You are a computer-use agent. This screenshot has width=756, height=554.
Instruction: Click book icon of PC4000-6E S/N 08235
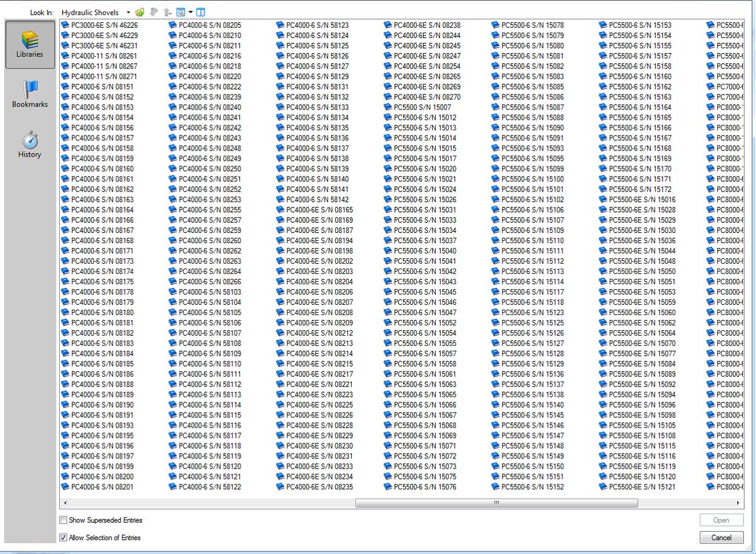pyautogui.click(x=281, y=487)
